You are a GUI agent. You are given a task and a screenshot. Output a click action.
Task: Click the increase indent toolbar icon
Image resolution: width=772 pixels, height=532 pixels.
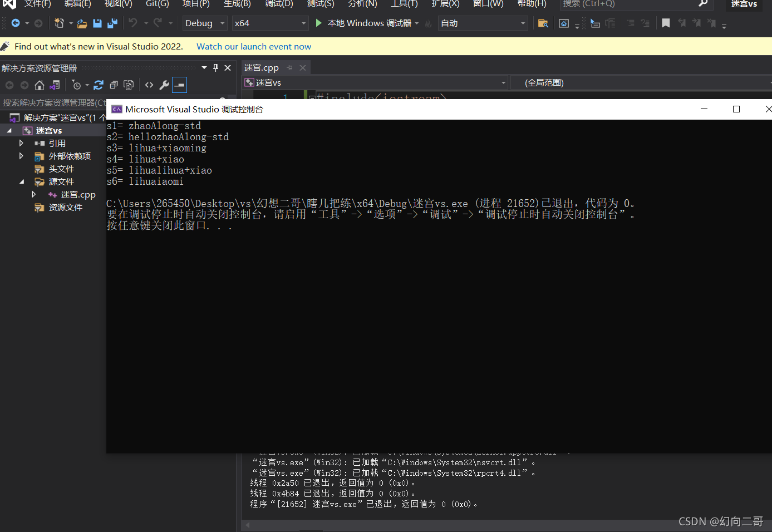(x=631, y=23)
